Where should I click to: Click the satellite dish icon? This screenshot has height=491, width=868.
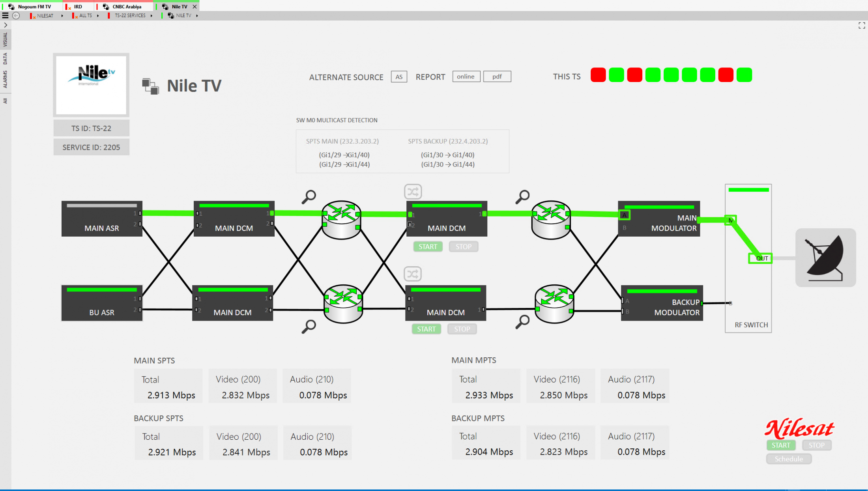click(825, 258)
